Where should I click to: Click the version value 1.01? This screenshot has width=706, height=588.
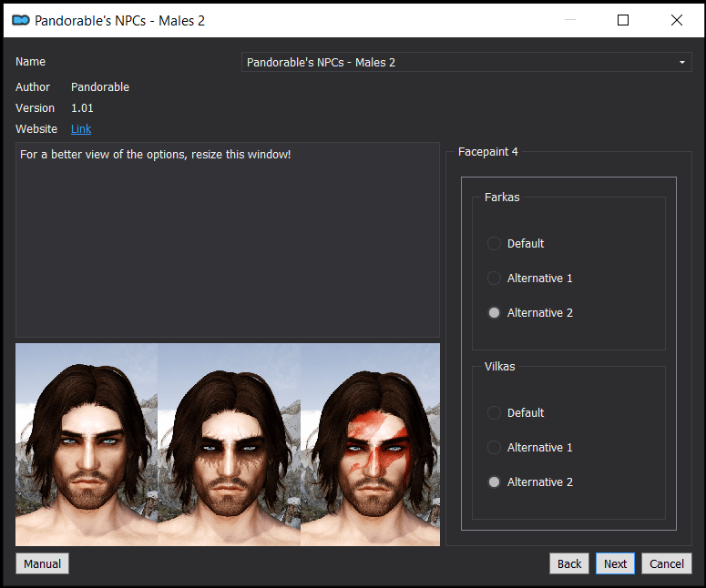tap(82, 108)
